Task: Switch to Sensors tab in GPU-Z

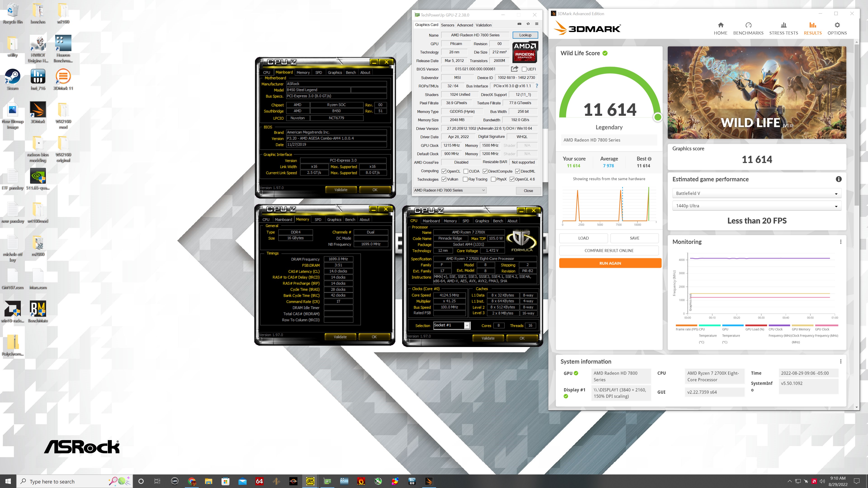Action: coord(448,25)
